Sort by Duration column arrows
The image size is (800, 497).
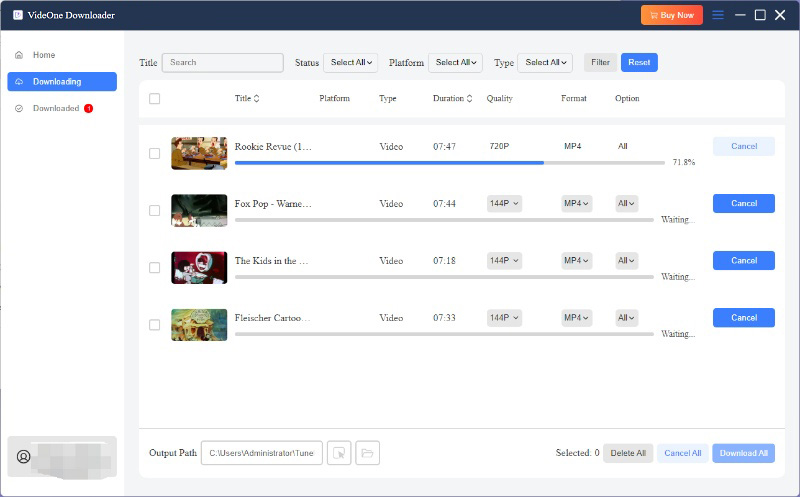tap(470, 99)
